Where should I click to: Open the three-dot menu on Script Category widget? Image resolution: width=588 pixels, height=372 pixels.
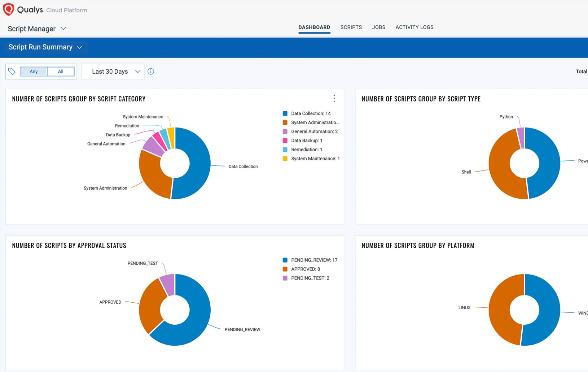[334, 98]
